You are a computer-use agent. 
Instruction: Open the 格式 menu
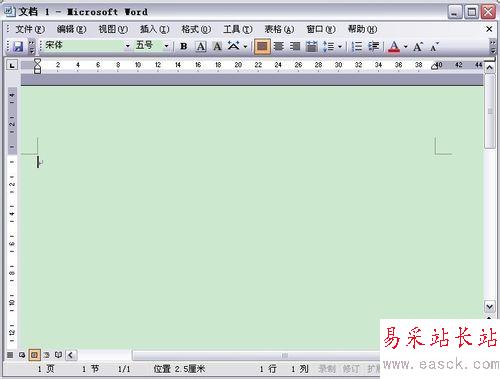click(x=196, y=29)
